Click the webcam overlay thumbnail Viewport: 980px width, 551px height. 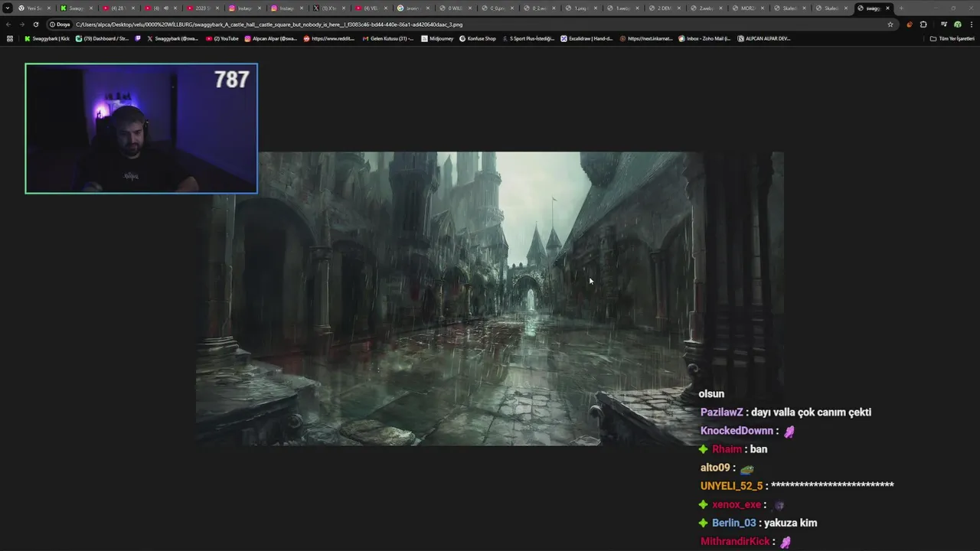(142, 129)
